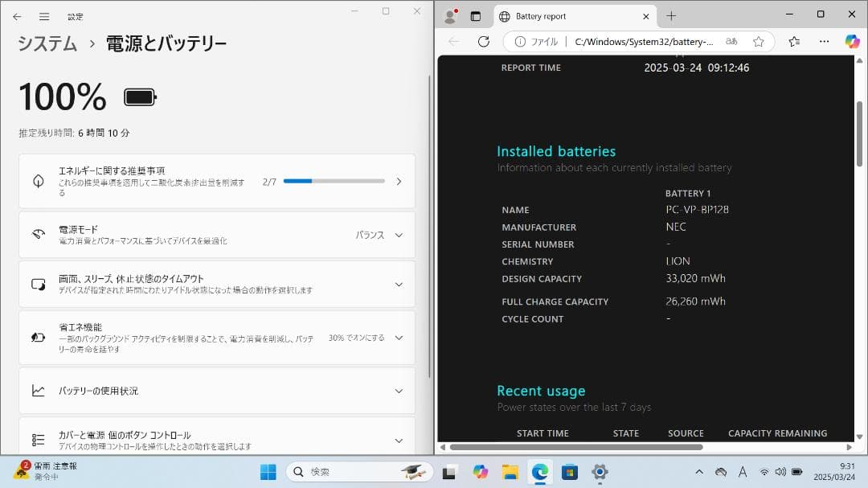Open エネルギーに関する推奨事項 details
The image size is (868, 488).
399,181
